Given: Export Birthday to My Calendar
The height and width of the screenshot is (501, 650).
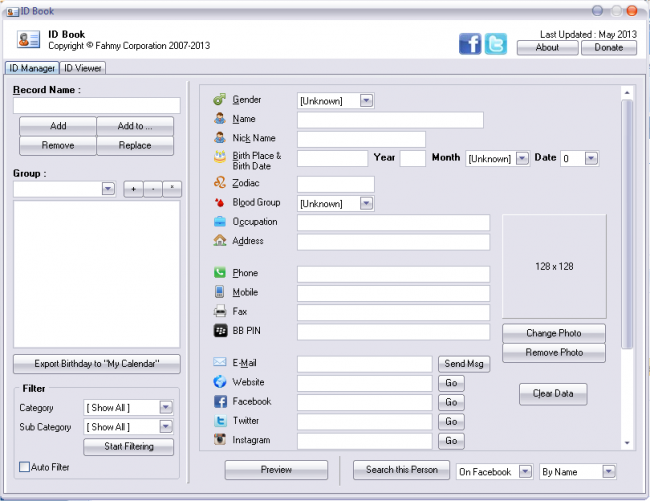Looking at the screenshot, I should (x=97, y=364).
